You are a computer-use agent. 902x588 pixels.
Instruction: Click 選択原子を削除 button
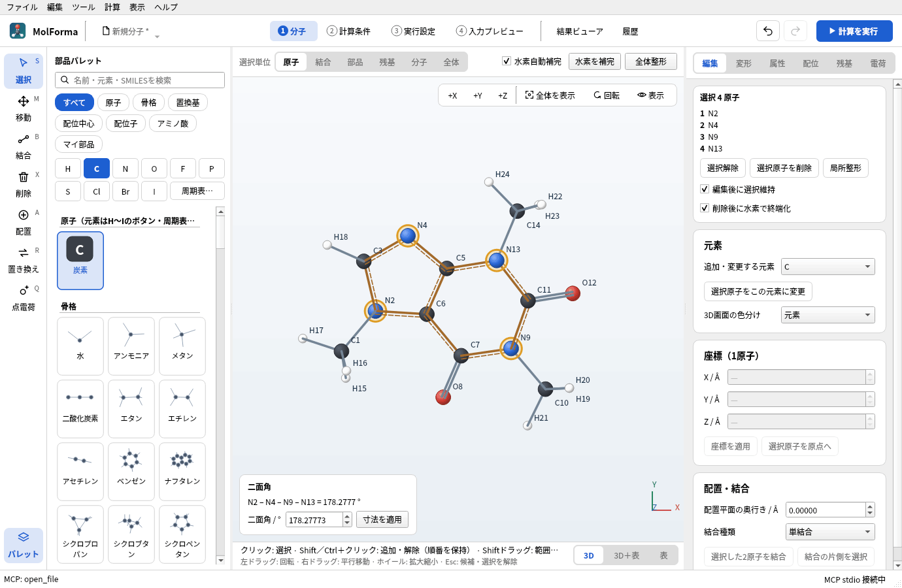[x=784, y=168]
